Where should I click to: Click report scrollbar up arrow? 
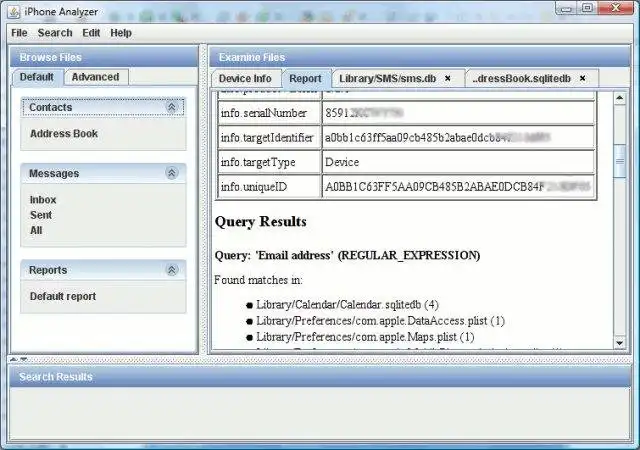click(x=620, y=98)
